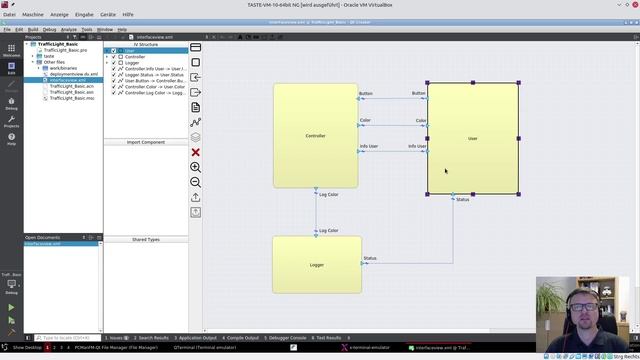The height and width of the screenshot is (360, 640).
Task: Open the Debugger Console pane
Action: coord(285,338)
